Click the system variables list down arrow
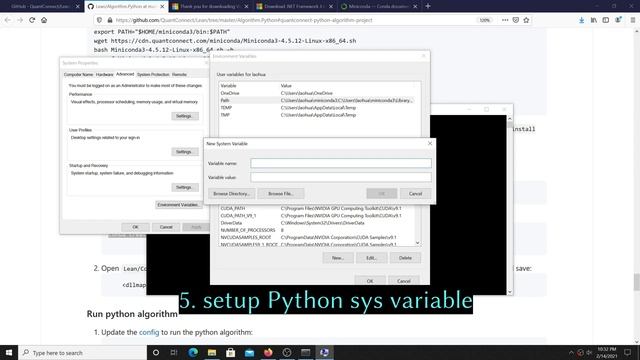This screenshot has width=640, height=360. click(418, 243)
